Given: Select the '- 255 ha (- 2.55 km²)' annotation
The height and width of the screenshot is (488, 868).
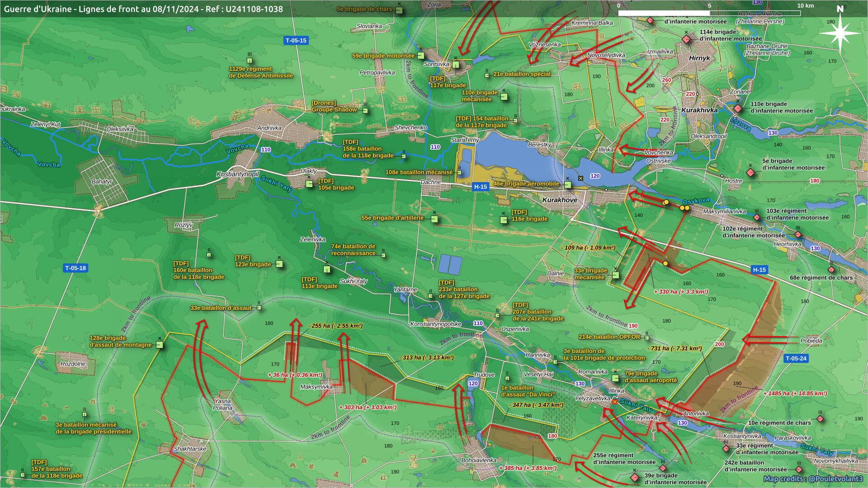Looking at the screenshot, I should point(335,326).
